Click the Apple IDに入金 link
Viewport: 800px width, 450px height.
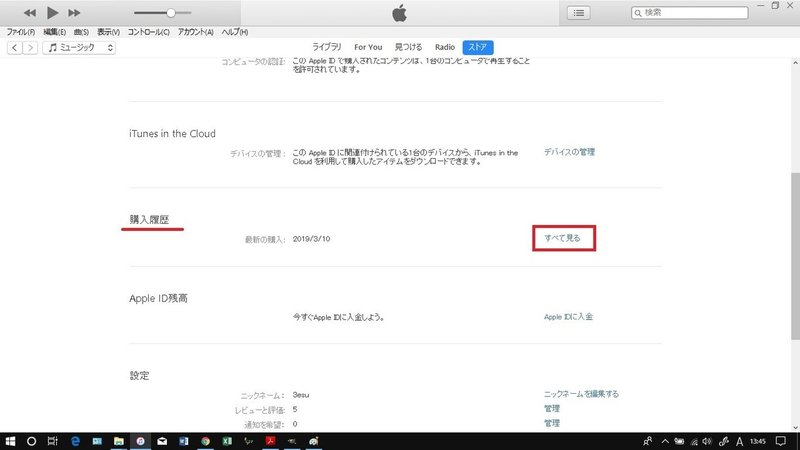pyautogui.click(x=568, y=317)
